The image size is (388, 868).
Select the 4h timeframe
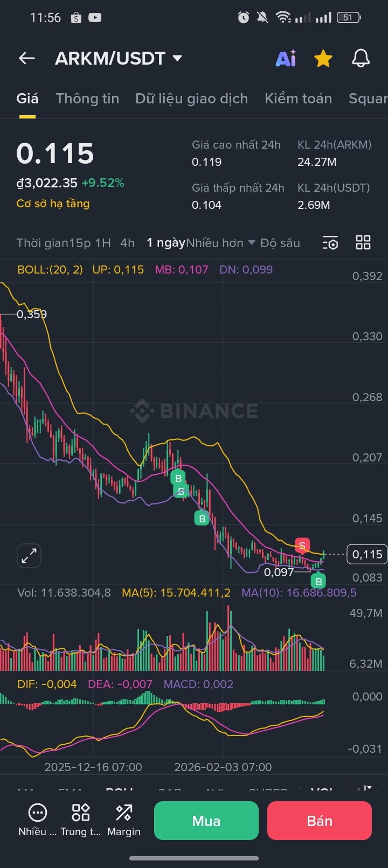coord(128,243)
